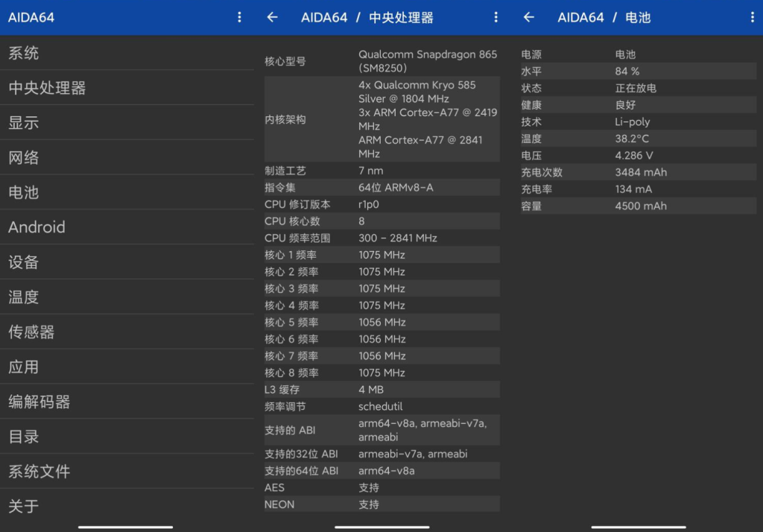The width and height of the screenshot is (763, 532).
Task: Select the 良好 health value
Action: click(625, 105)
